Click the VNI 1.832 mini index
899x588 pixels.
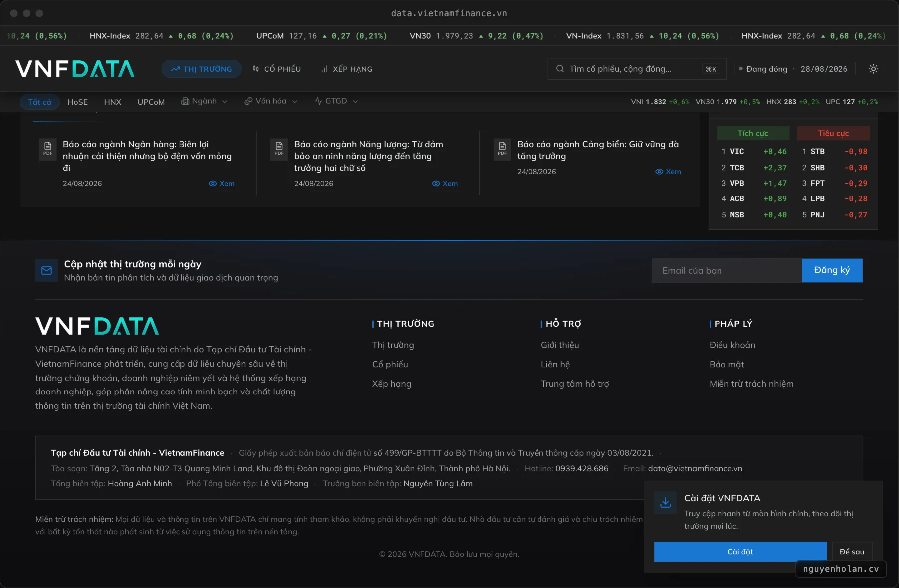(660, 102)
